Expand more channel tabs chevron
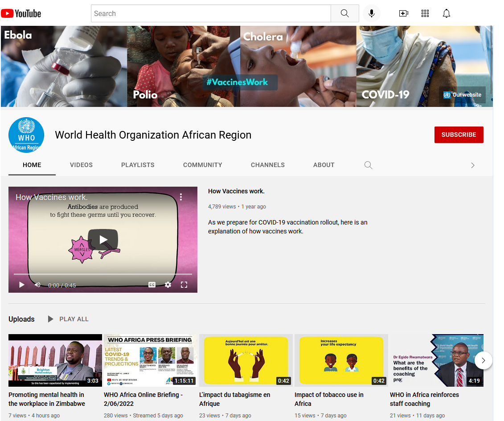 point(472,165)
